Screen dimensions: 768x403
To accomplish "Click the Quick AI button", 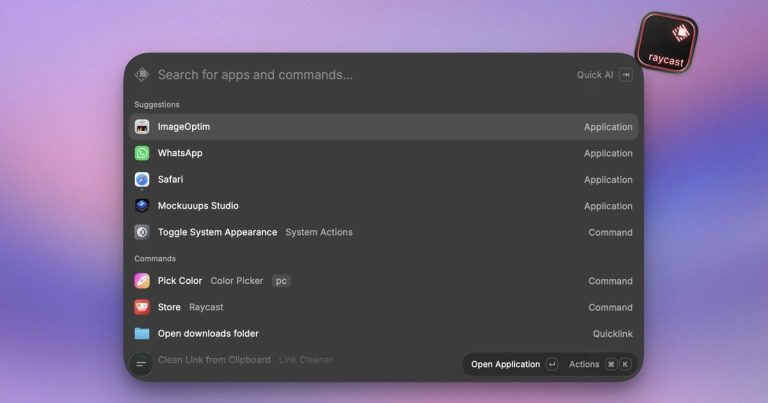I will pyautogui.click(x=604, y=75).
